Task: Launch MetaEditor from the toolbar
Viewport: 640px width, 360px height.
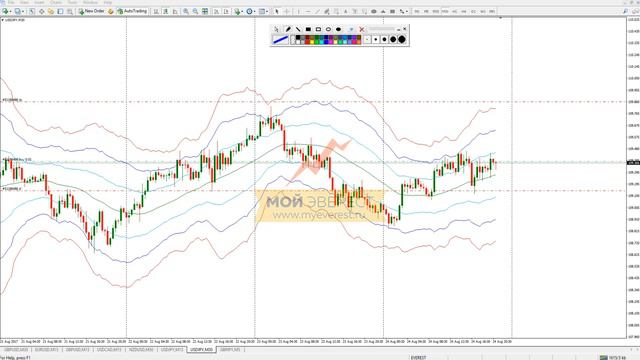Action: point(111,11)
